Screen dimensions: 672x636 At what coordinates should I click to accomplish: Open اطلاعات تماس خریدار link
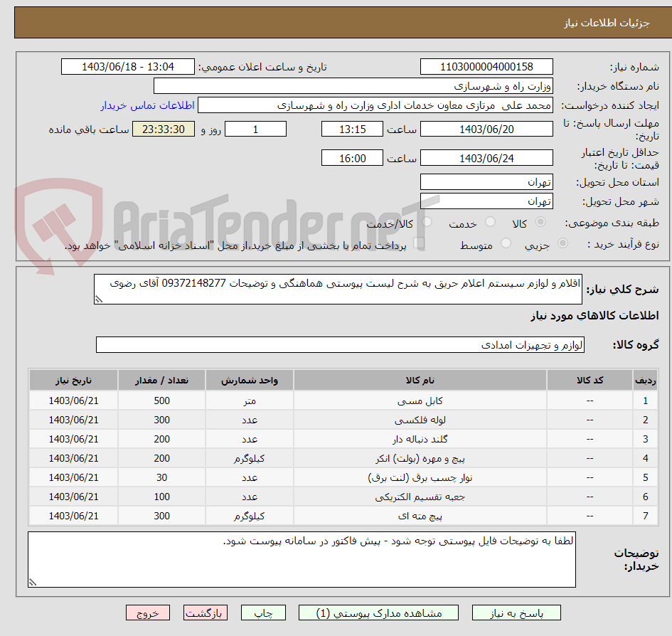pos(147,105)
